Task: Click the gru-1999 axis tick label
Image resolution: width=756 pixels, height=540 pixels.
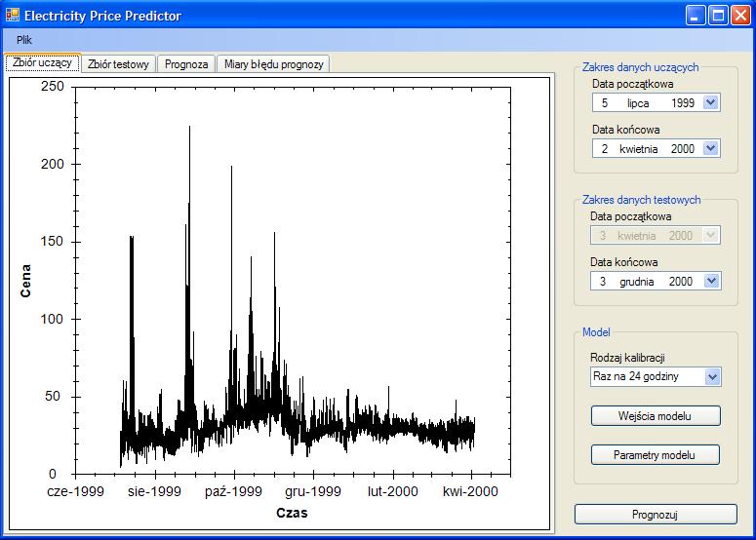Action: coord(313,491)
